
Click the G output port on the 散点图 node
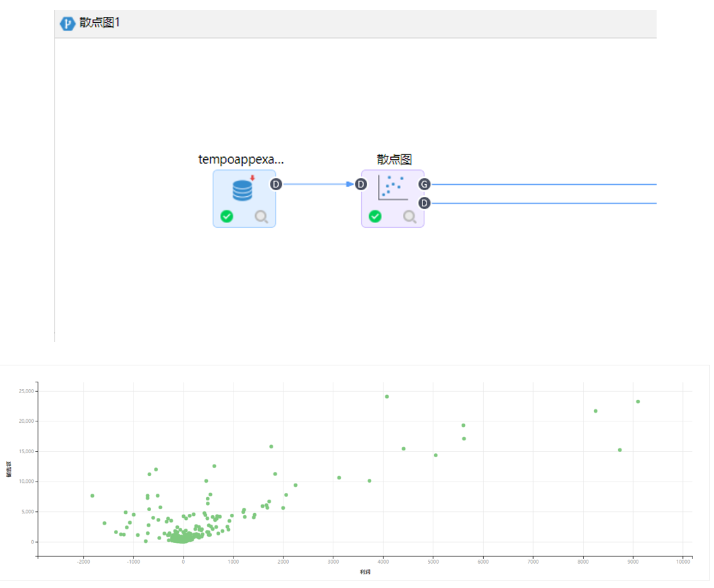[424, 184]
